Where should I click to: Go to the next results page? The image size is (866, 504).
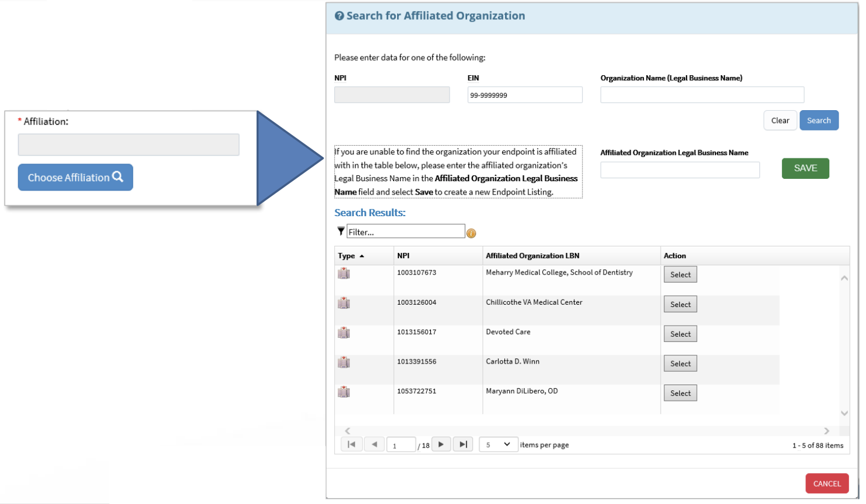pyautogui.click(x=441, y=443)
